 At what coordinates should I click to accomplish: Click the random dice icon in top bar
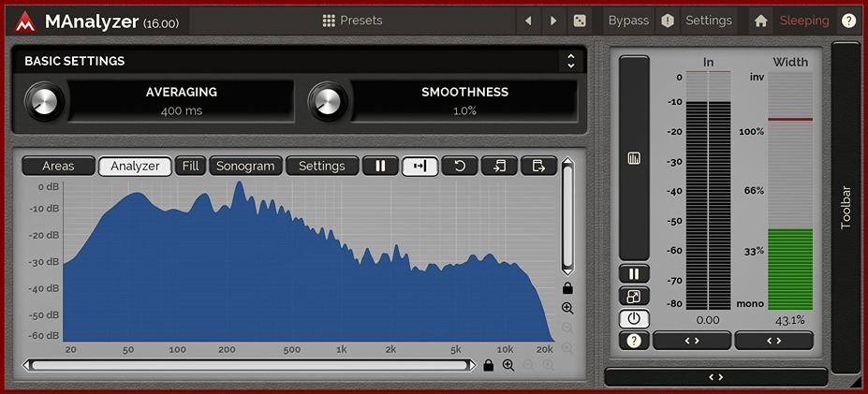[580, 21]
